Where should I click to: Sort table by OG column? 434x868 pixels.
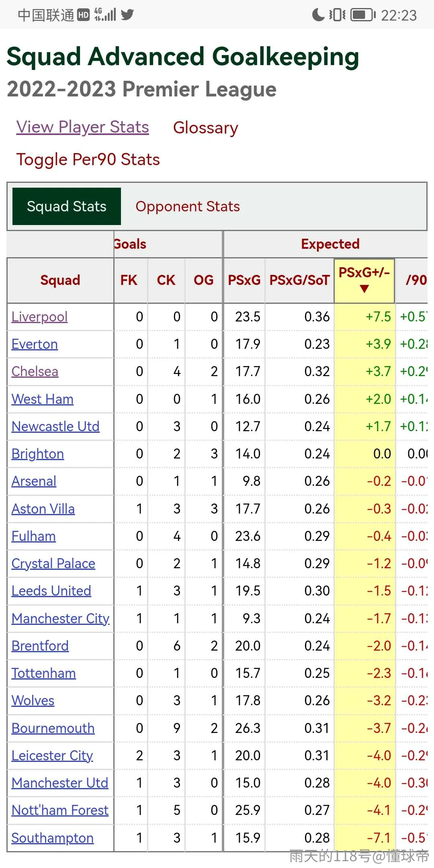tap(204, 280)
